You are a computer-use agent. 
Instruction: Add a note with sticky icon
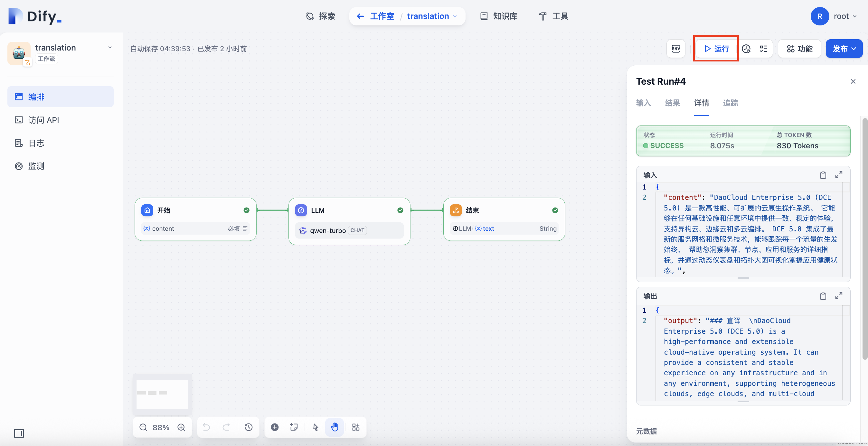pyautogui.click(x=294, y=427)
